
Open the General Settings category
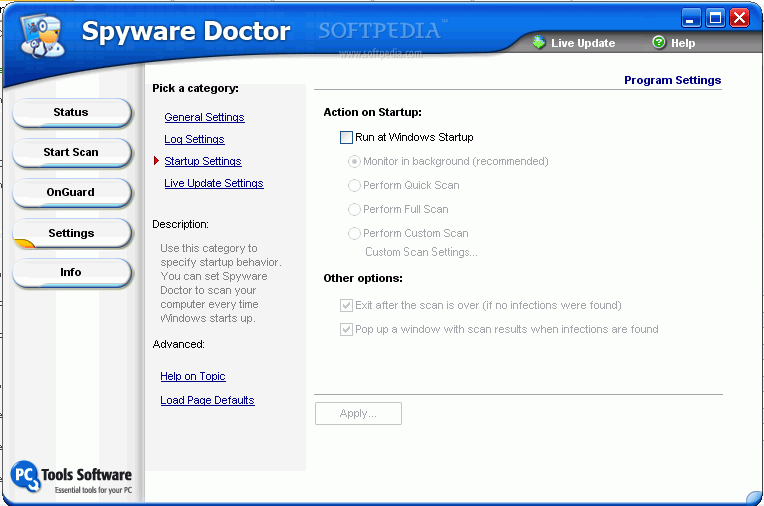tap(204, 117)
